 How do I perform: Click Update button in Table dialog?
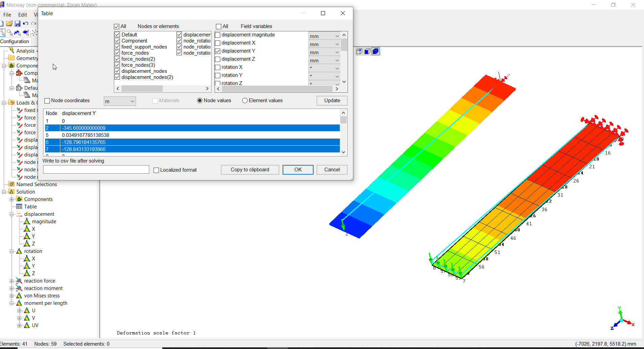click(x=332, y=100)
